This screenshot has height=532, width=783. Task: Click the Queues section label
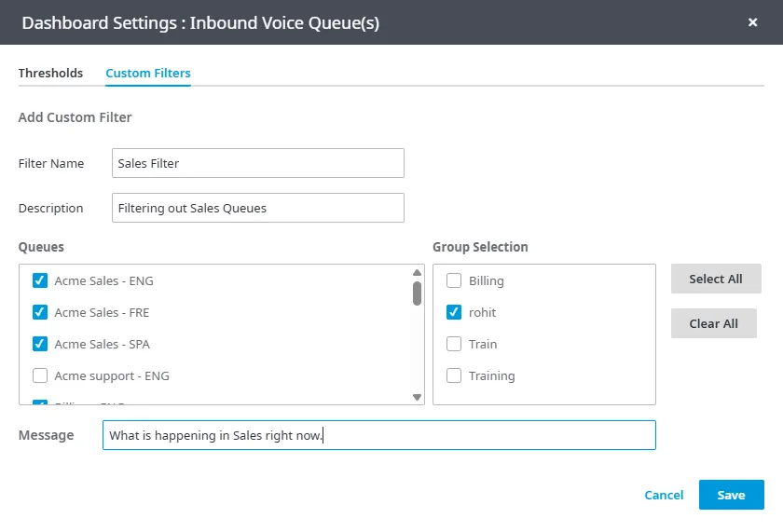[41, 247]
